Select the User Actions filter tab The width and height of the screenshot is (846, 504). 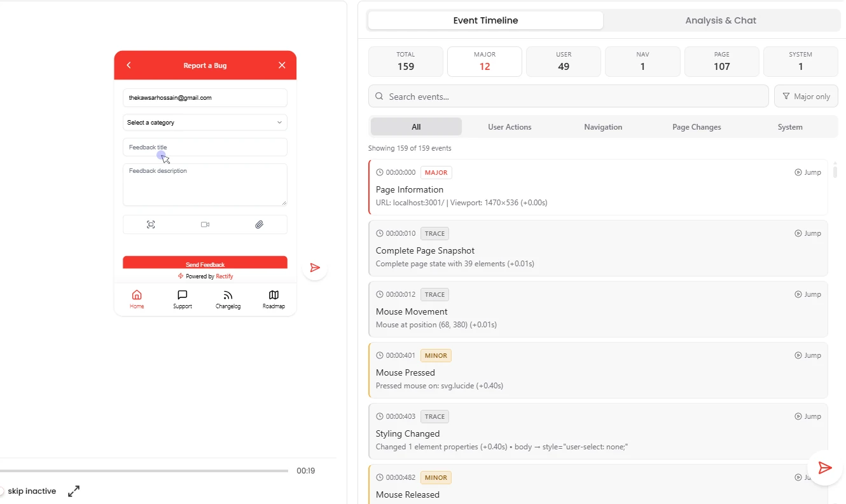510,126
